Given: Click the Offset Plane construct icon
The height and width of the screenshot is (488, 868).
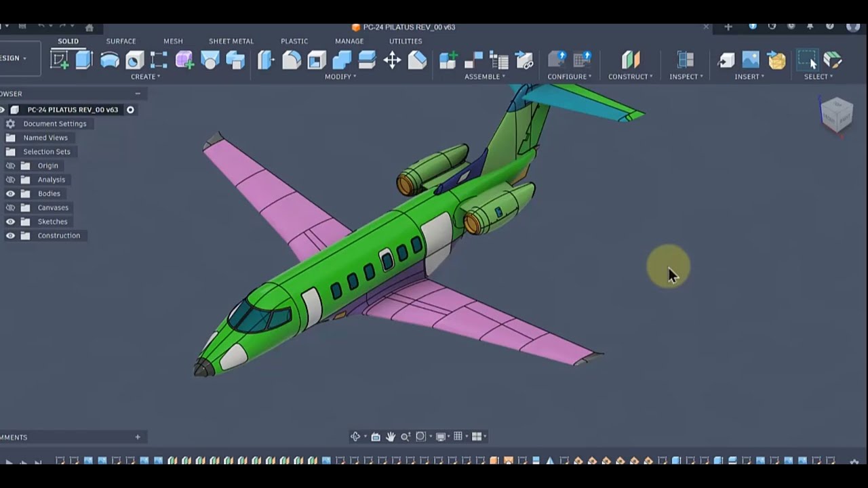Looking at the screenshot, I should (x=631, y=60).
